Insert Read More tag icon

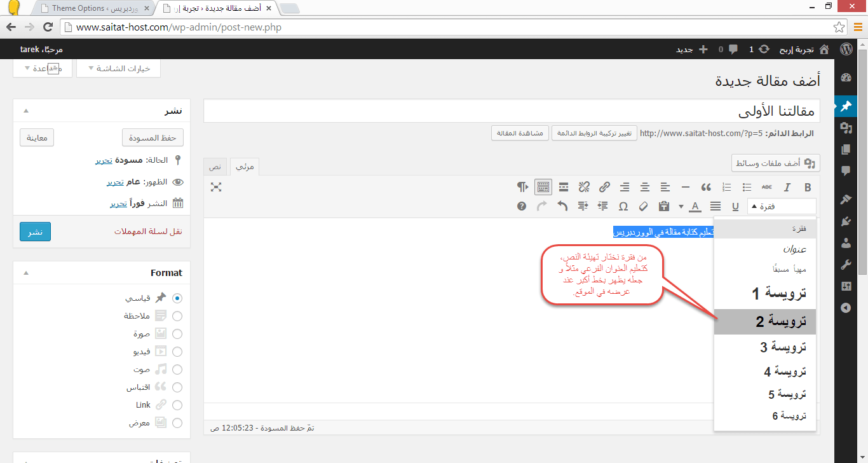click(564, 187)
